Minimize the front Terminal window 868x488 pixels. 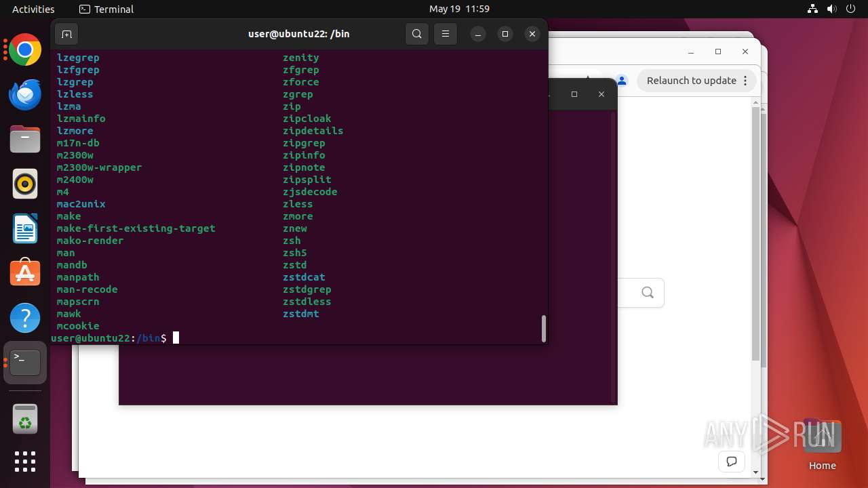point(478,34)
